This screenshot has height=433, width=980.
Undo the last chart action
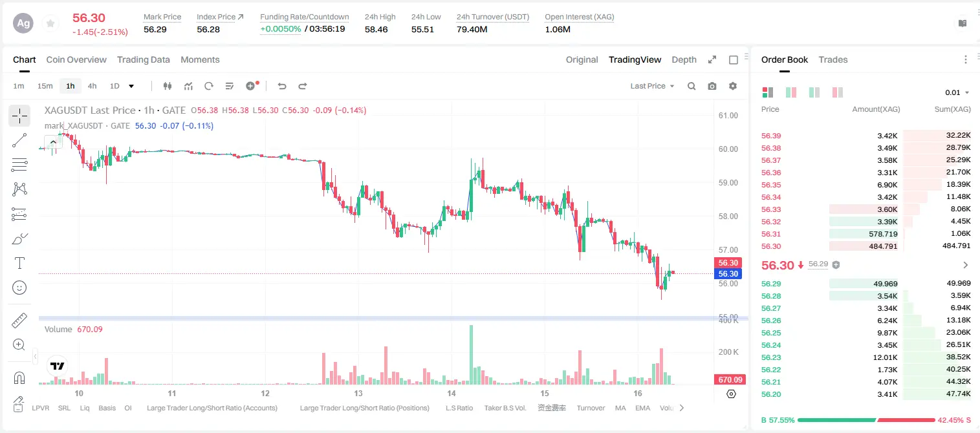(x=282, y=86)
